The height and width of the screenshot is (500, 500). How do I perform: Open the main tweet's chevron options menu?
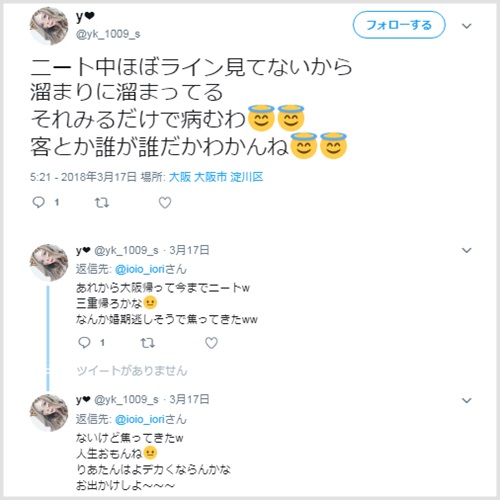tap(467, 26)
